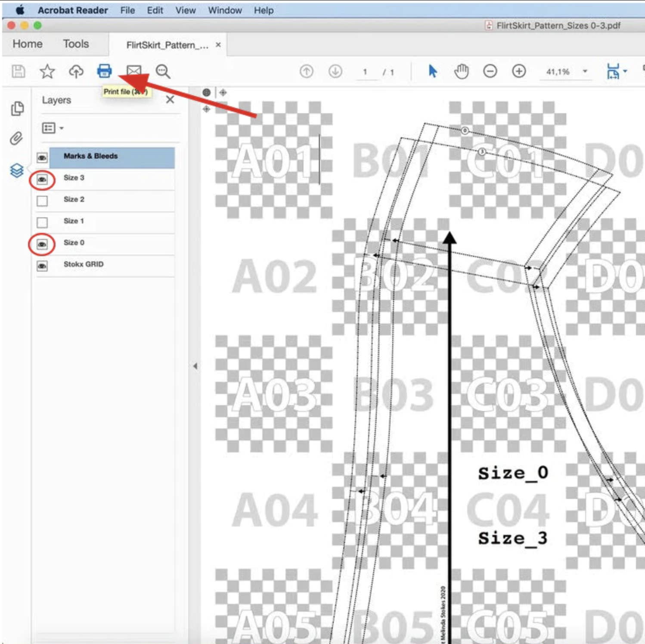Open the Window menu
Screen dimensions: 645x644
[x=225, y=10]
